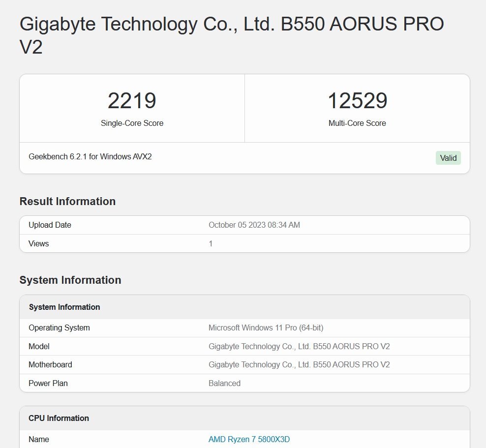
Task: Click the Power Plan label
Action: click(x=48, y=383)
